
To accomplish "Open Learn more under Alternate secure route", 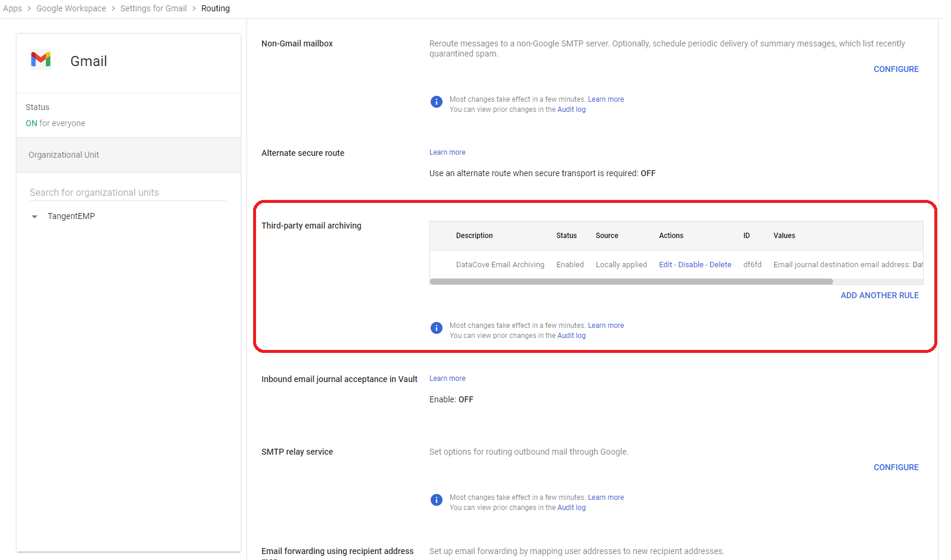I will point(447,152).
